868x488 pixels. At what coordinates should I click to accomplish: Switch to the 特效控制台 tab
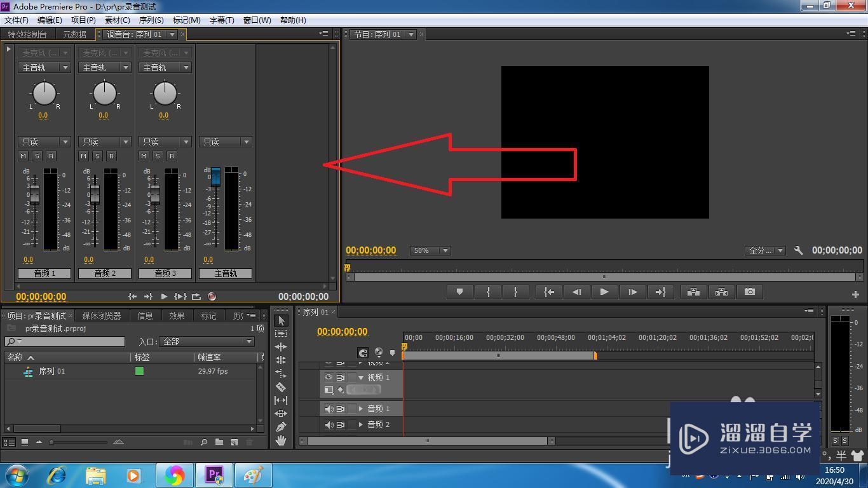coord(27,34)
